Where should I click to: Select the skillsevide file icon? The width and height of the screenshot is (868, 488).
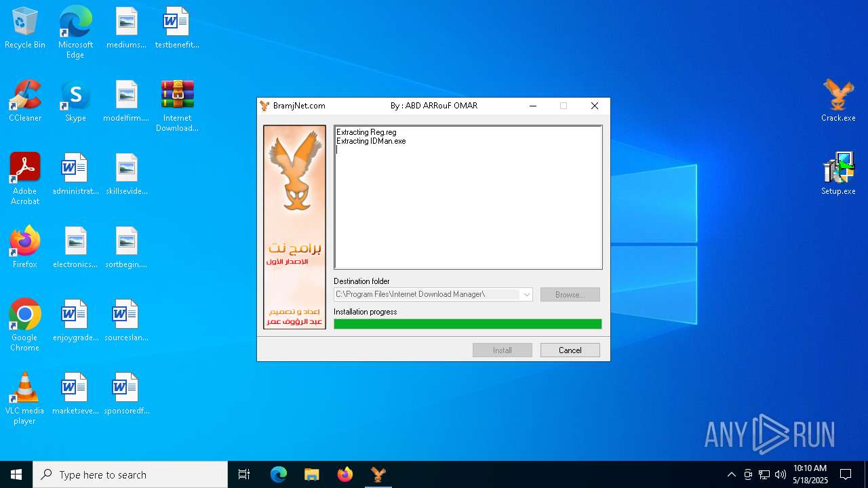[126, 175]
